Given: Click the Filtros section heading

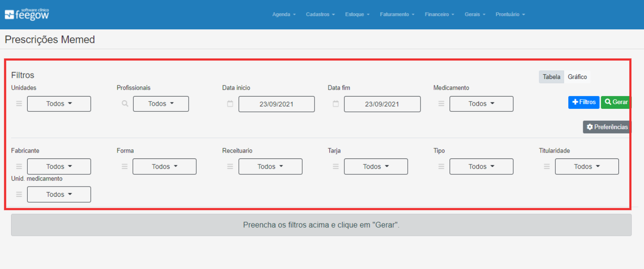Looking at the screenshot, I should pos(23,75).
